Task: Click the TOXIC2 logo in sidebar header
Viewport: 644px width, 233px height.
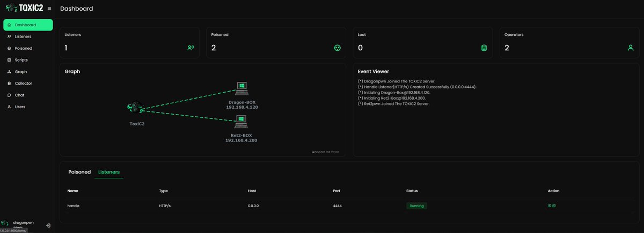Action: (x=24, y=9)
